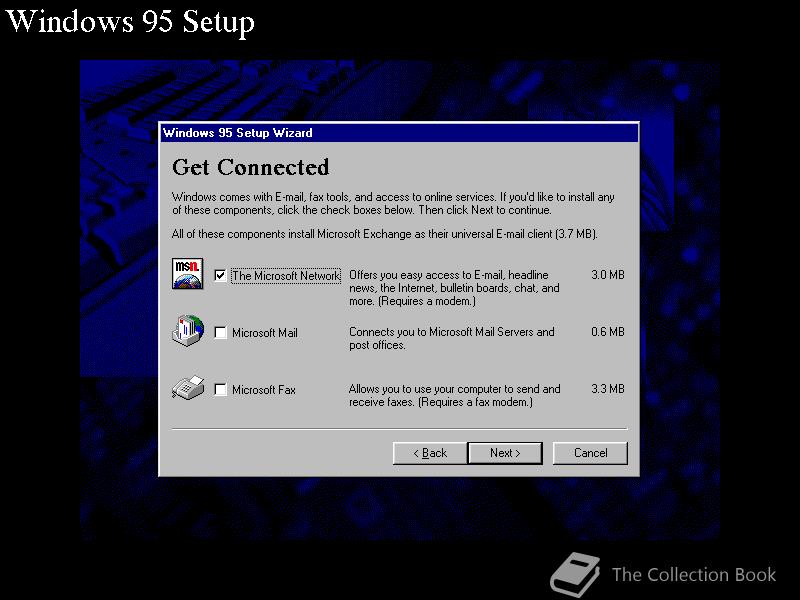Screen dimensions: 800x600
Task: Select The Microsoft Network label
Action: pos(286,276)
